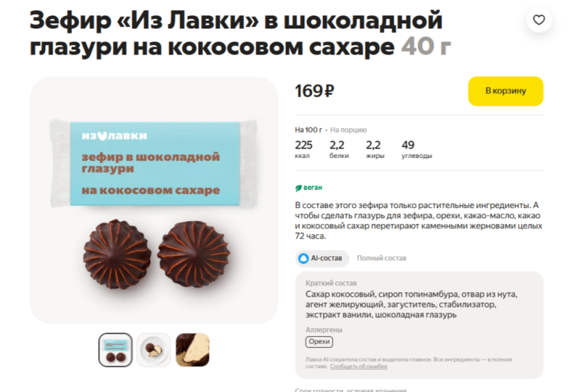Select first thumbnail showing packaged zephyr
The image size is (582, 392).
[x=116, y=350]
